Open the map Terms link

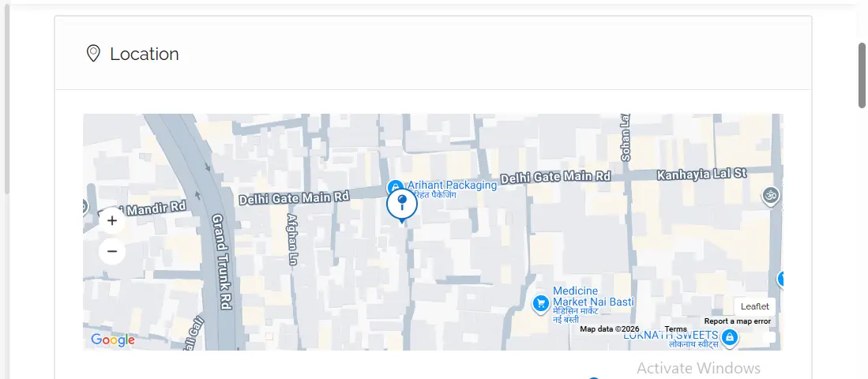[x=675, y=329]
